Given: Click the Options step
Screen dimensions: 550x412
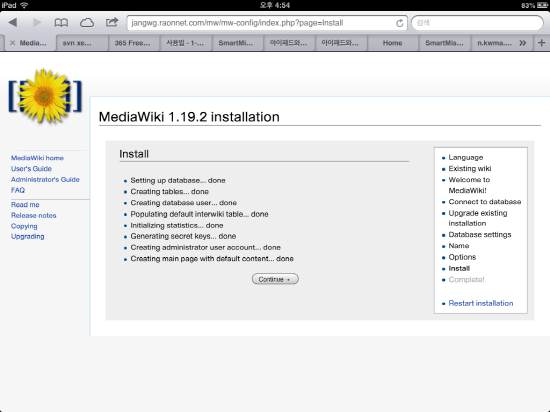Looking at the screenshot, I should coord(462,257).
